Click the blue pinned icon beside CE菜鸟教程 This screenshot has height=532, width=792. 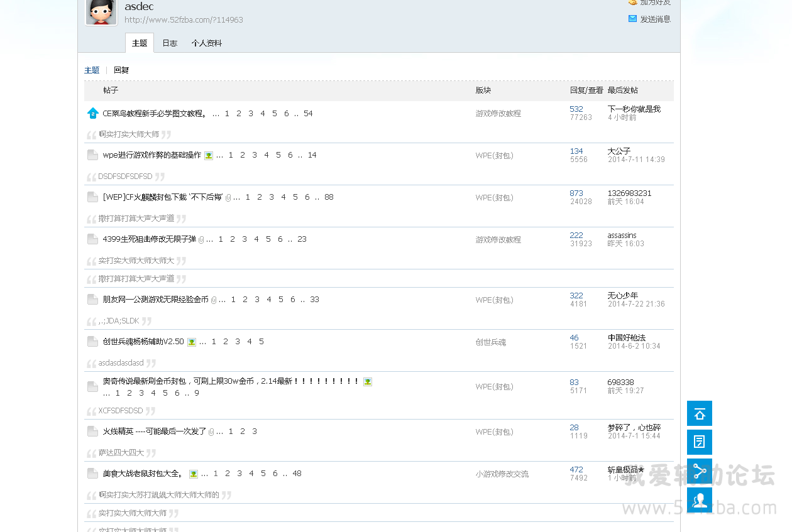[92, 114]
